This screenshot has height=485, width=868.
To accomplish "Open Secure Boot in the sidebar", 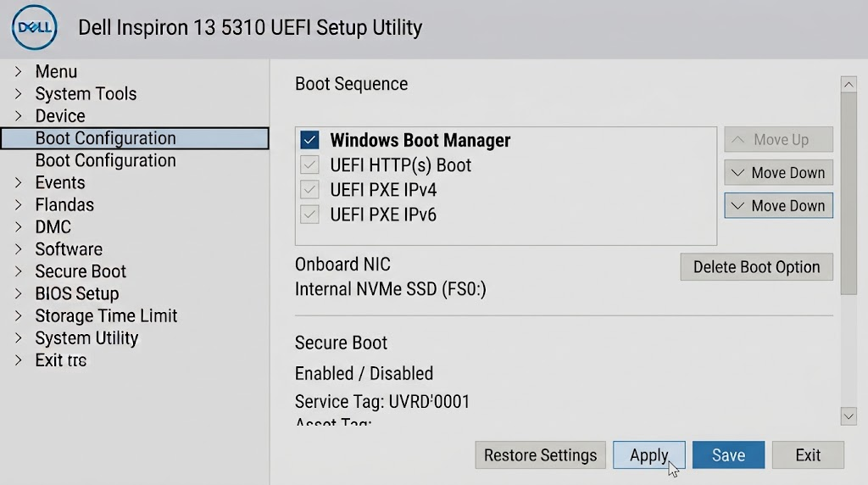I will (x=81, y=271).
